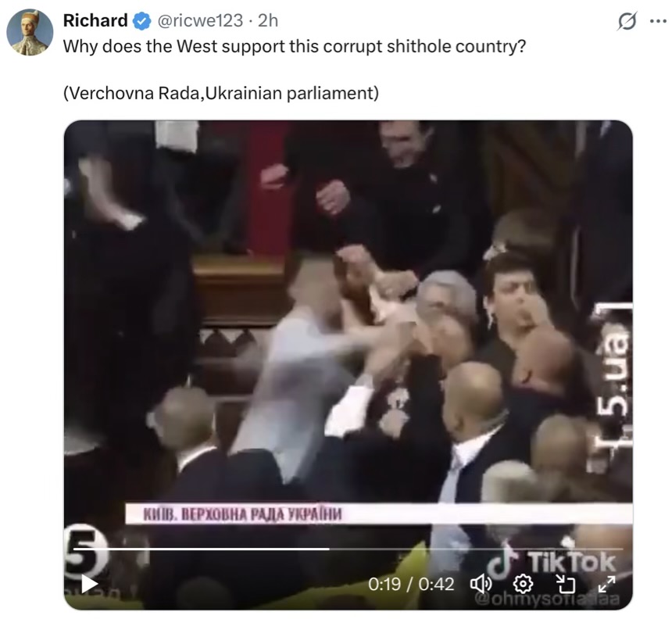Click the Verchovna Rada caption text
The image size is (672, 619).
click(x=220, y=93)
